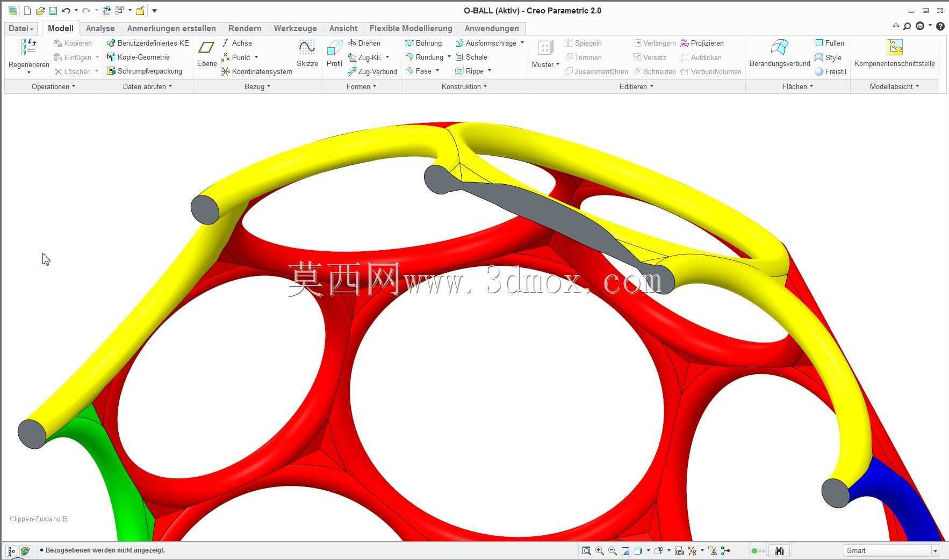Switch to the Rendern tab
The image size is (949, 560).
pos(245,28)
